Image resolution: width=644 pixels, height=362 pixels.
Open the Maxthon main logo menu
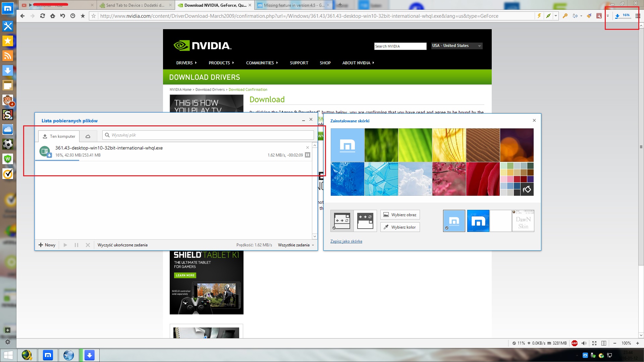tap(8, 9)
